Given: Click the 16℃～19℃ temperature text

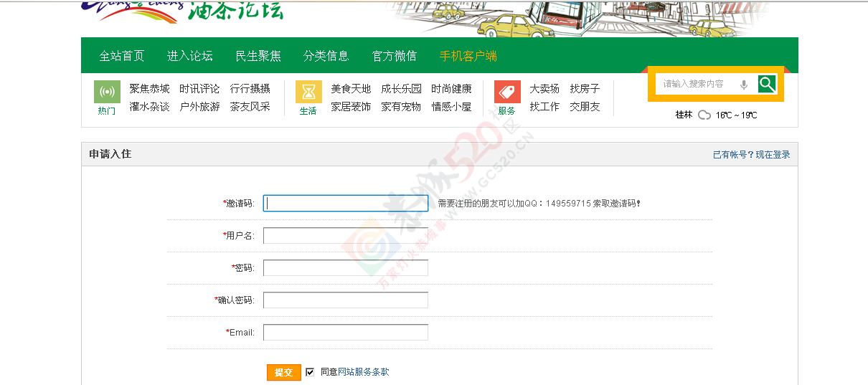Looking at the screenshot, I should 737,115.
